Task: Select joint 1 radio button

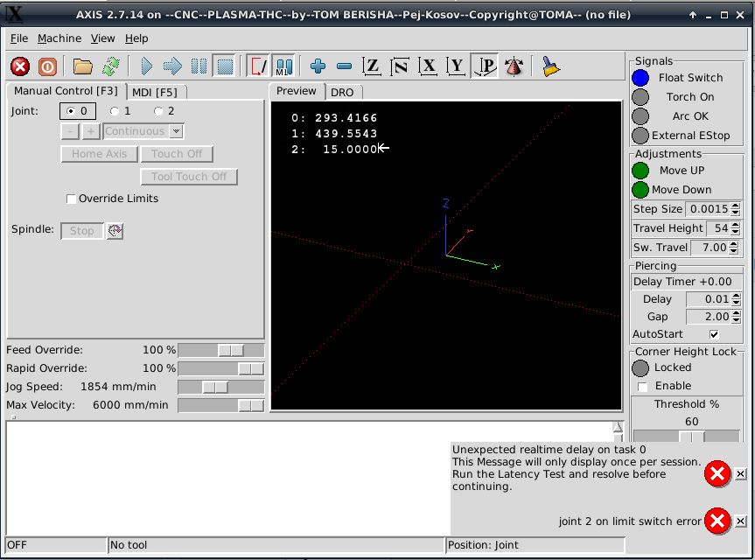Action: pos(115,111)
